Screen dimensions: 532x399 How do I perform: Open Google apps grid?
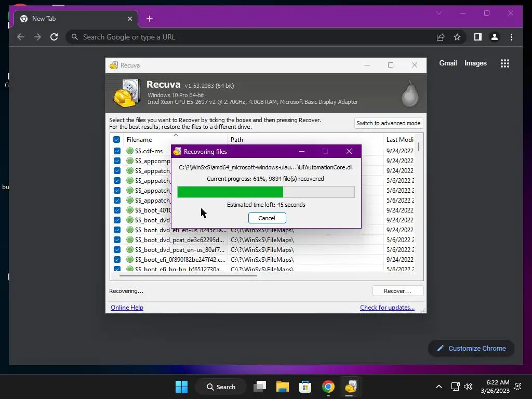click(x=505, y=63)
